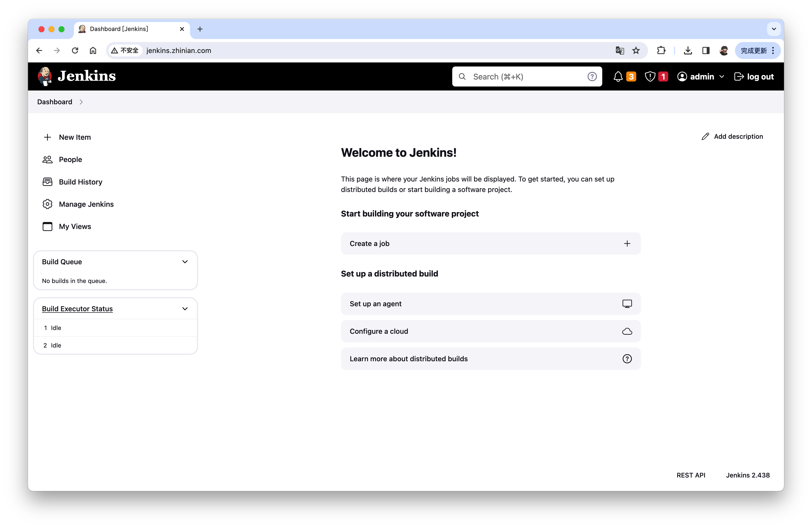Open the browser three-dot menu
812x528 pixels.
coord(773,50)
